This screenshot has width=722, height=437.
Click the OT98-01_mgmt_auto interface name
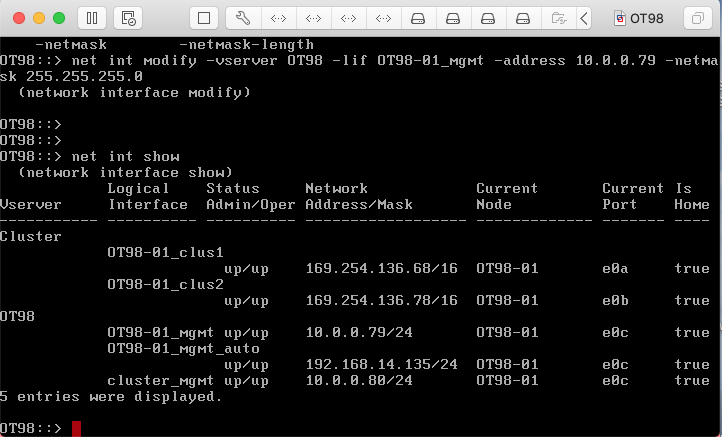click(183, 349)
